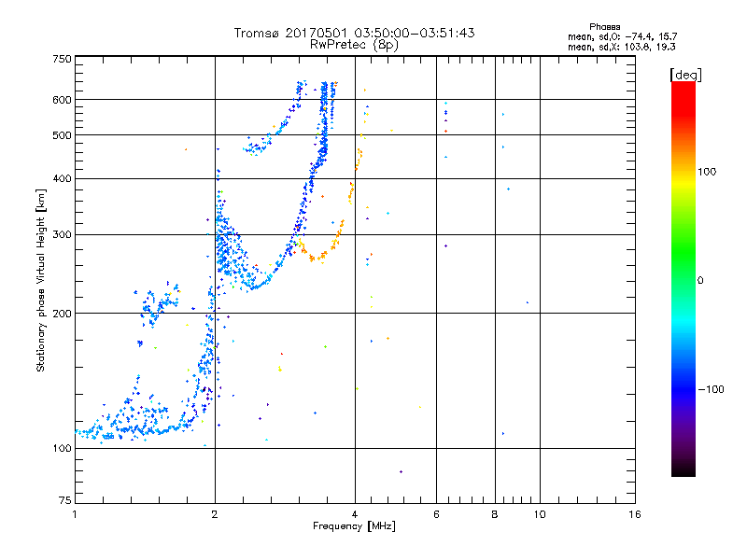Click the x-axis '1' tick label
This screenshot has width=747, height=560.
click(75, 514)
